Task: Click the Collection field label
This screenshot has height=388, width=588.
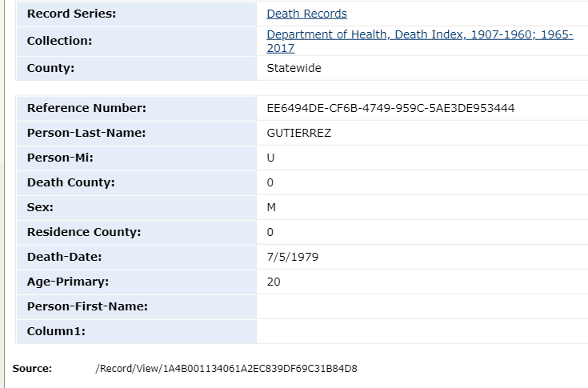Action: pos(59,41)
